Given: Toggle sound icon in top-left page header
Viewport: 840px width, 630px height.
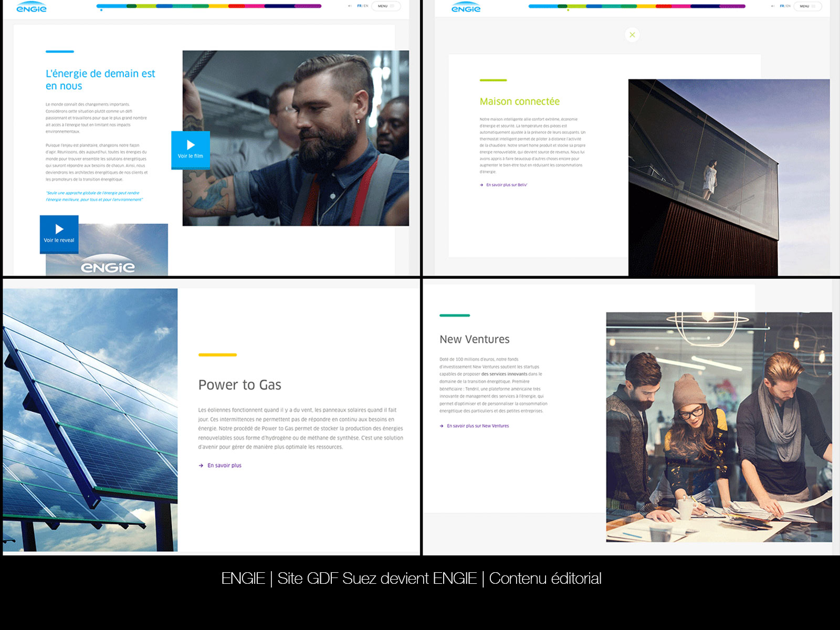Looking at the screenshot, I should tap(350, 6).
